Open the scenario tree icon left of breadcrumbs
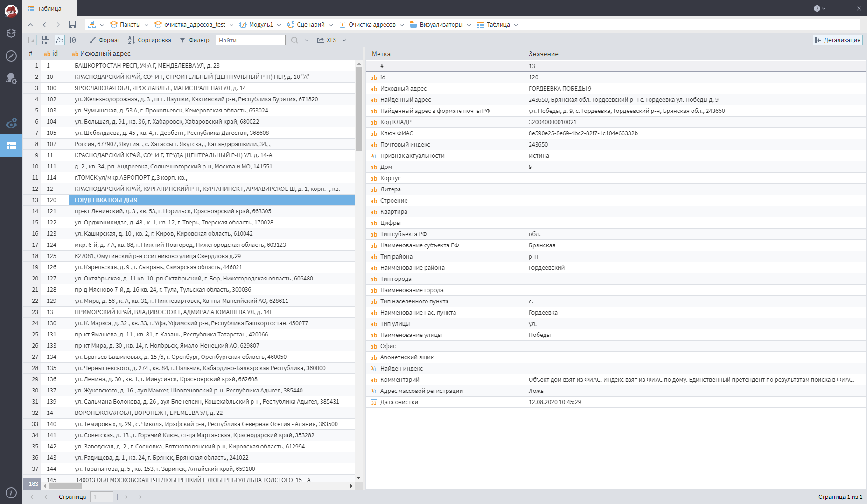Image resolution: width=867 pixels, height=504 pixels. tap(93, 24)
